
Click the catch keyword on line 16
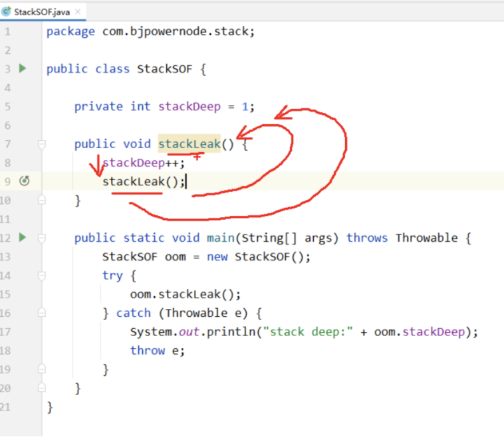134,313
